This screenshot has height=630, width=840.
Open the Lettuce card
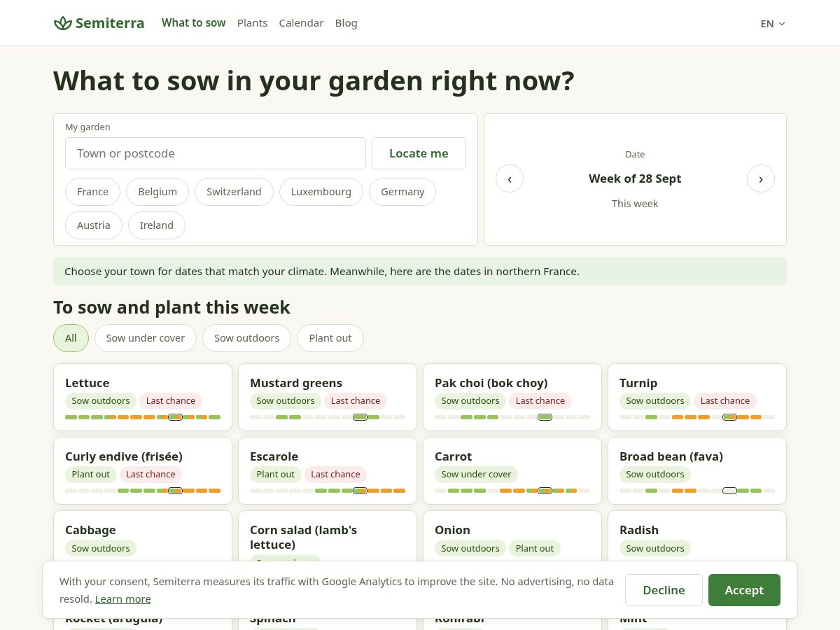[143, 397]
